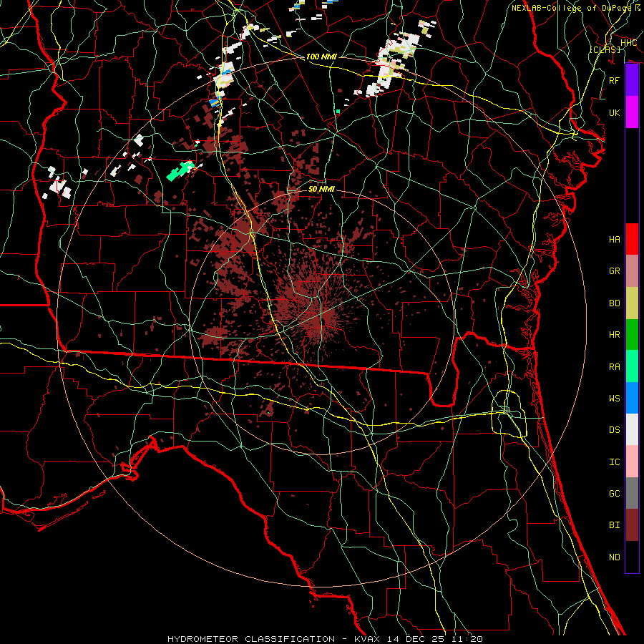Select the HA legend label
The image size is (644, 644).
[615, 240]
